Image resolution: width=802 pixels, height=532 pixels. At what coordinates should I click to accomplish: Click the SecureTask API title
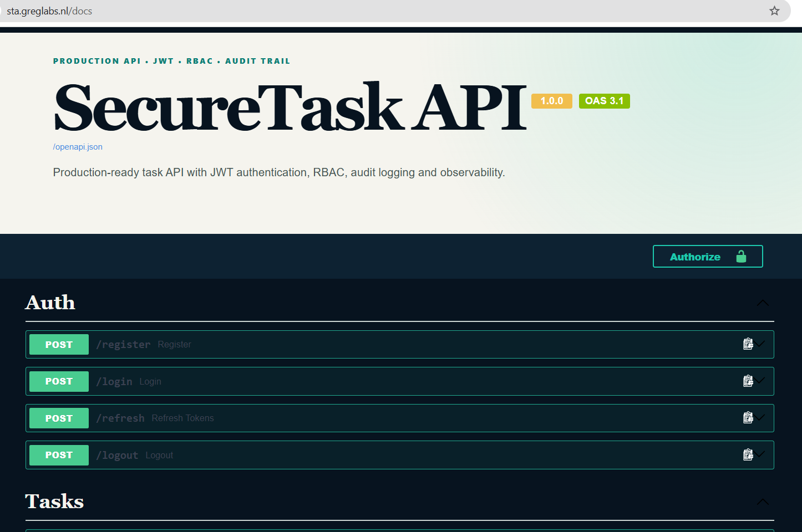tap(290, 108)
